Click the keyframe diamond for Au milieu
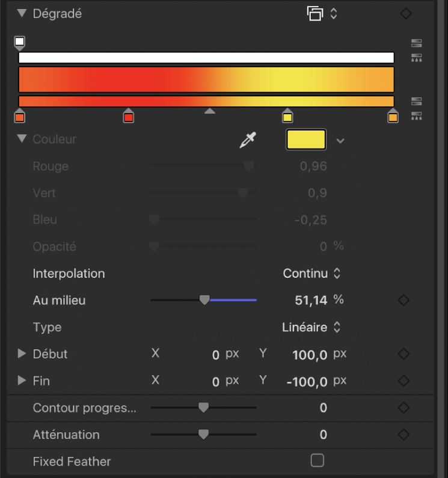448x478 pixels. click(404, 300)
